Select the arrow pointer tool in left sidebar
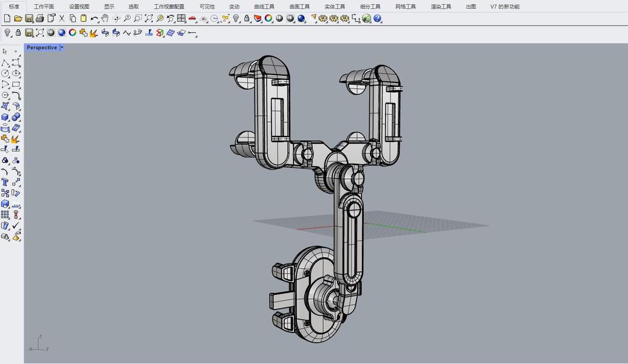 (x=5, y=52)
